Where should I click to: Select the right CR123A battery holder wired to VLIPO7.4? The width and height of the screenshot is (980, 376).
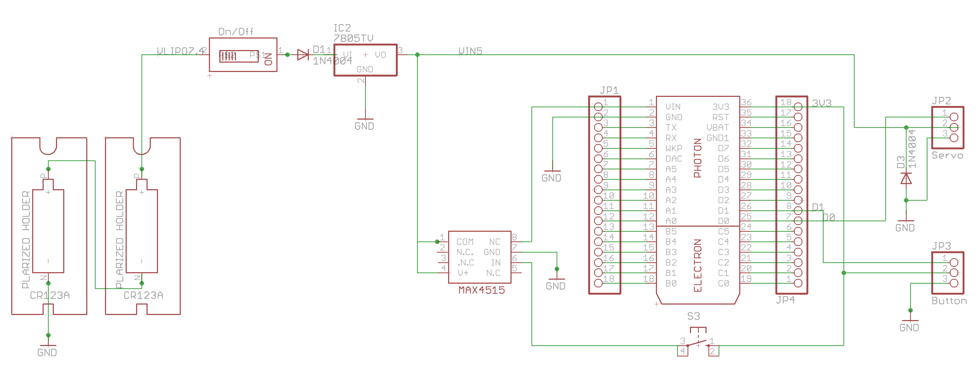tap(143, 226)
